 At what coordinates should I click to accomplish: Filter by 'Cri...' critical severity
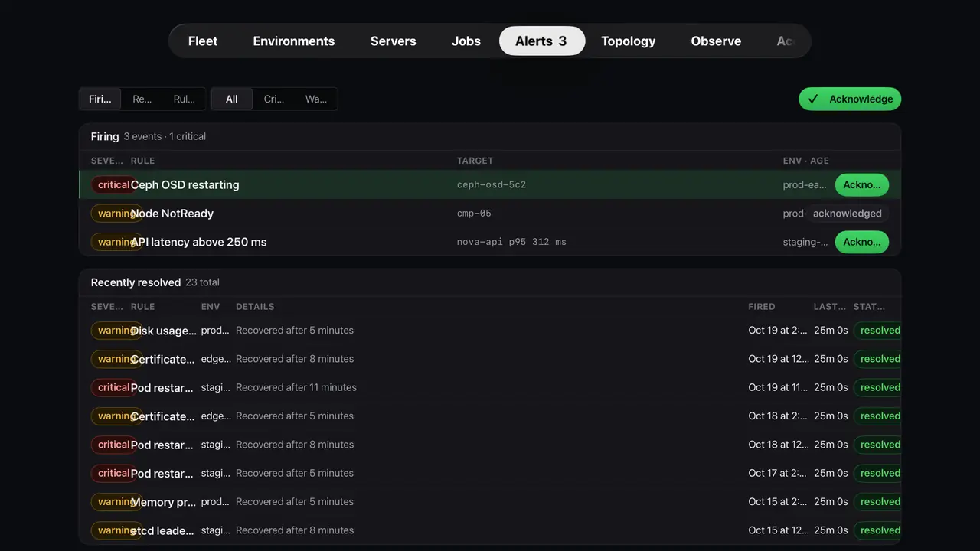point(274,99)
